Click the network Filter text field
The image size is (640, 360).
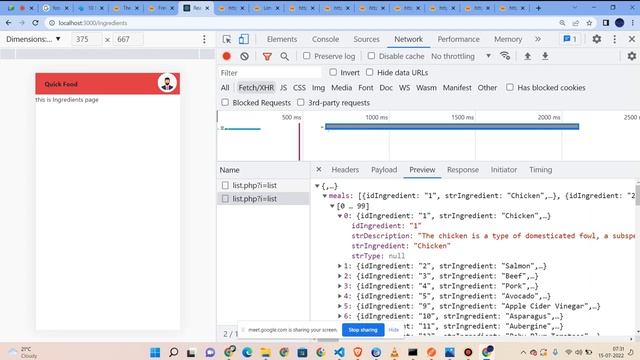pos(270,73)
